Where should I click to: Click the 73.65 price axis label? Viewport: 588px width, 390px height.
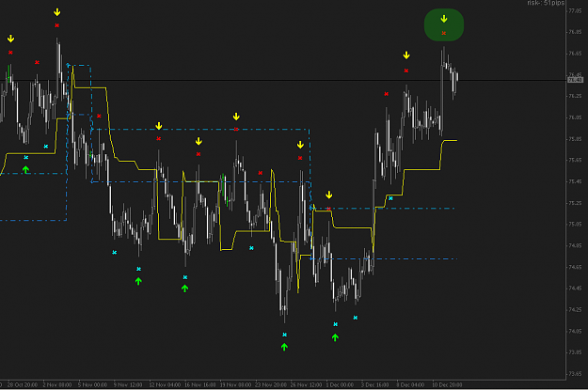click(x=575, y=374)
